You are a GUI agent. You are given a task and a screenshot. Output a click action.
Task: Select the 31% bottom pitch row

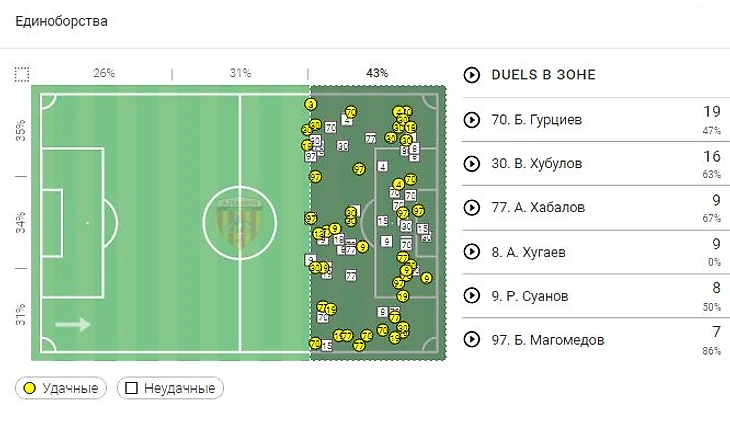point(21,314)
